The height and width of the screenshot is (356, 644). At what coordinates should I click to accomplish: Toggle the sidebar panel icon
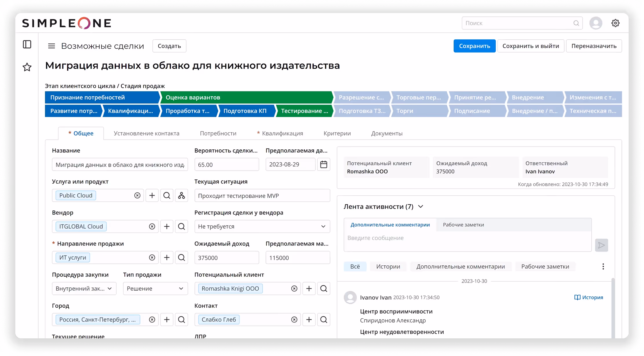pyautogui.click(x=27, y=44)
